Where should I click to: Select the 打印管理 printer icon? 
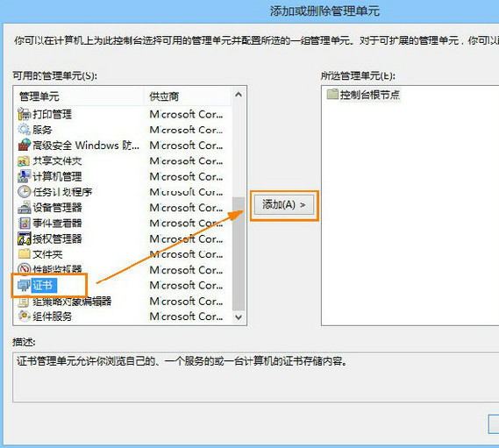[x=24, y=114]
